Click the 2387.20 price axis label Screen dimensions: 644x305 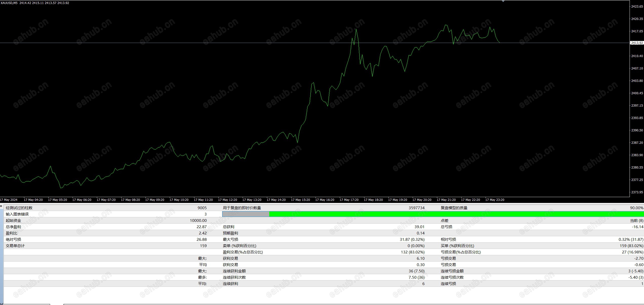pos(637,143)
